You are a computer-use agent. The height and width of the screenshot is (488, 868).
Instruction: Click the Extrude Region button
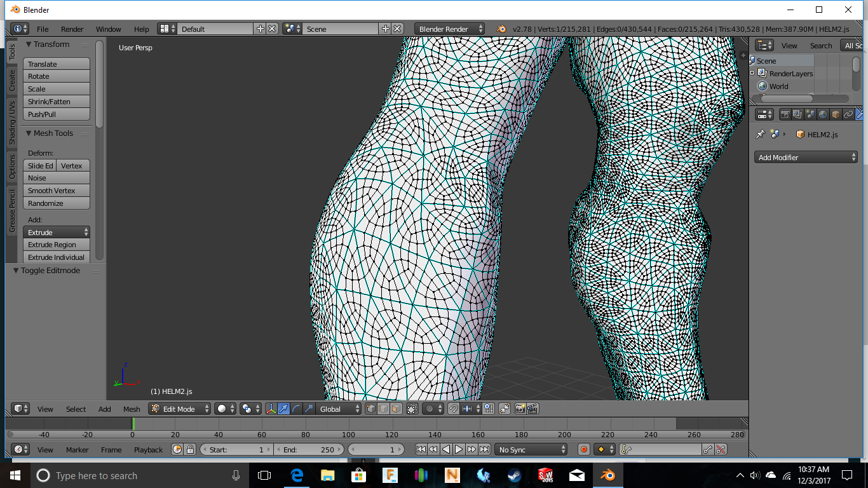pos(57,244)
